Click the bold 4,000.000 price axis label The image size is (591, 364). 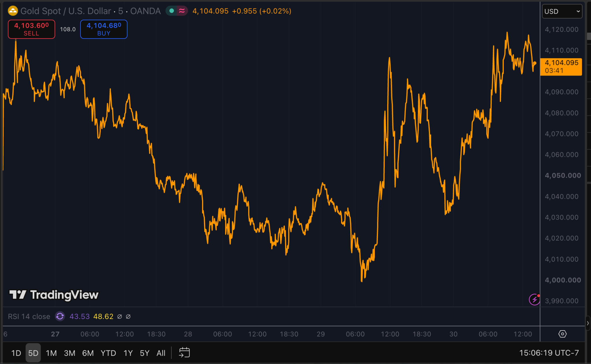click(x=563, y=280)
